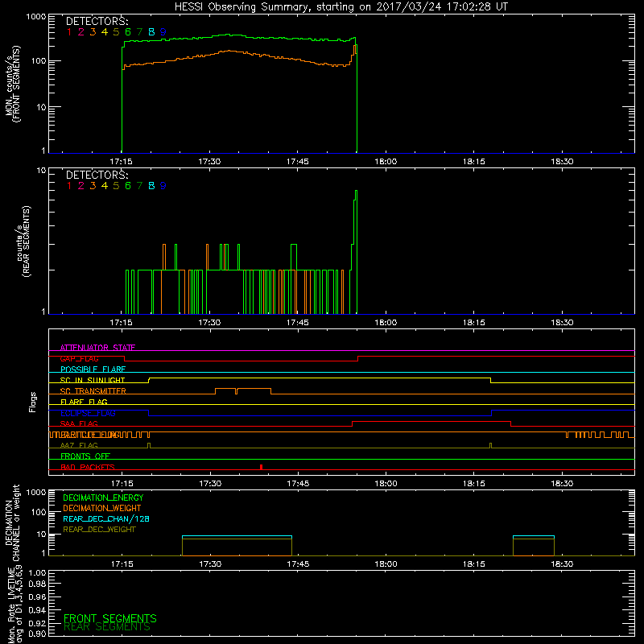Click the cyan decimation bar near 18:25
644x644 pixels.
tap(534, 536)
